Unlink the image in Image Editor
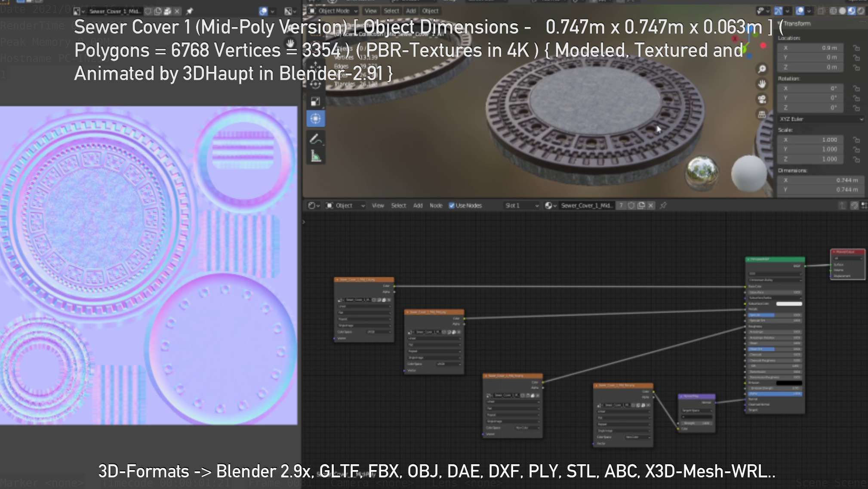Image resolution: width=868 pixels, height=489 pixels. (x=177, y=11)
